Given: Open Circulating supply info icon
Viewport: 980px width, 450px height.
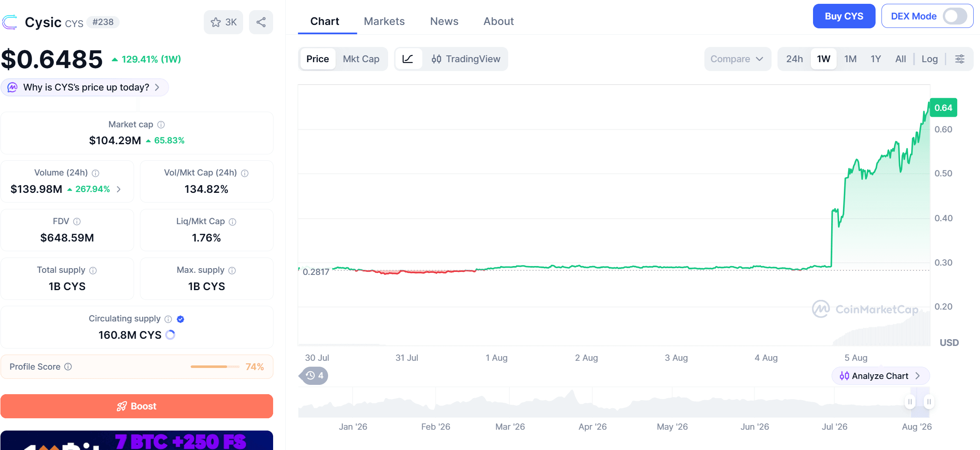Looking at the screenshot, I should click(x=168, y=319).
